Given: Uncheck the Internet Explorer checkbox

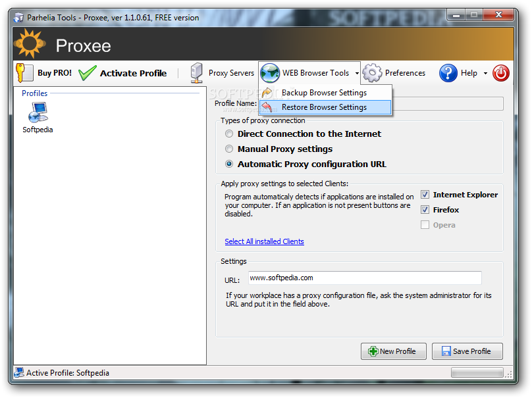Looking at the screenshot, I should 425,195.
